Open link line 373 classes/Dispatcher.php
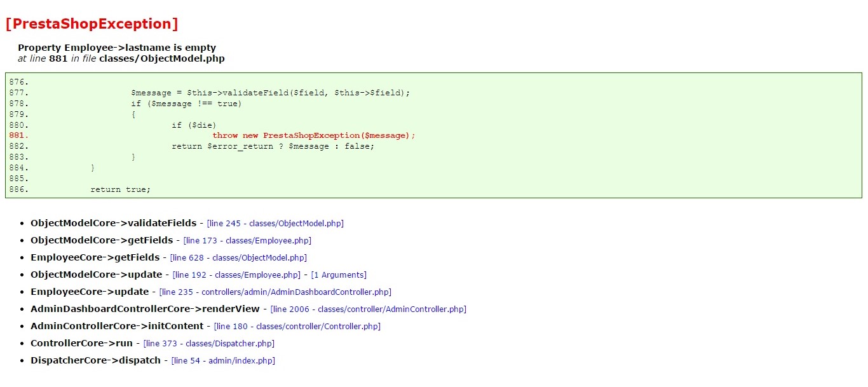Viewport: 868px width, 387px height. coord(209,344)
